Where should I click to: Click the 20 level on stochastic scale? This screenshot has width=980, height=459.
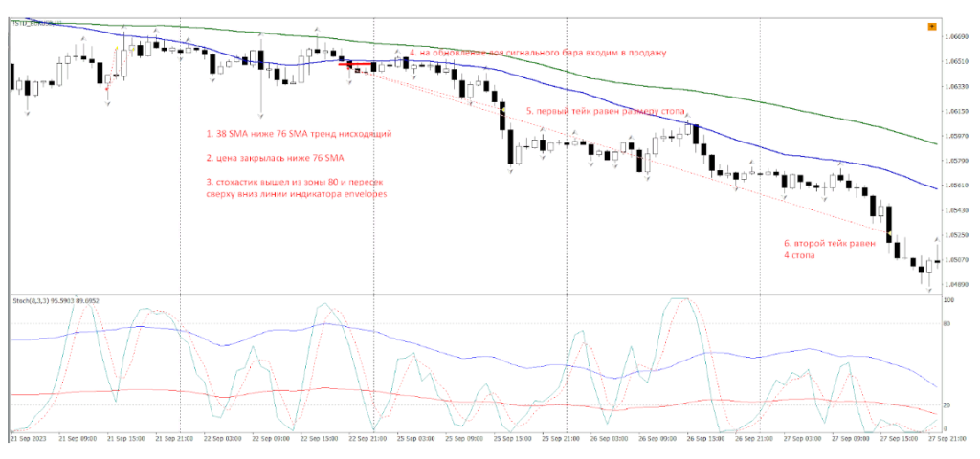(947, 405)
